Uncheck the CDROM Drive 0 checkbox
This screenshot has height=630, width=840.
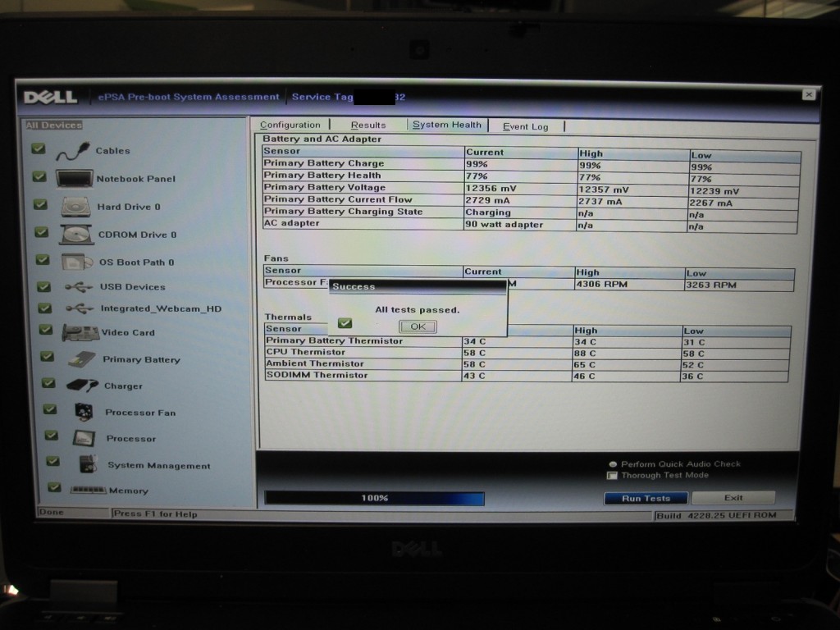click(41, 232)
